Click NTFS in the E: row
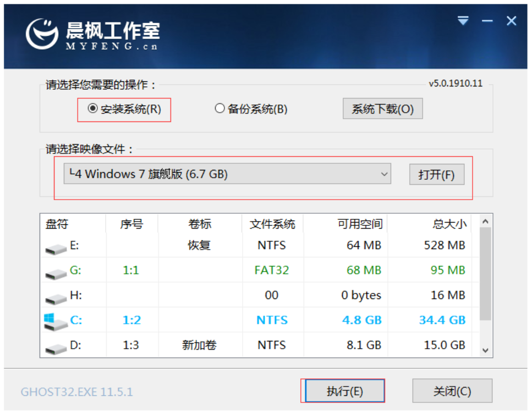The width and height of the screenshot is (532, 414). click(272, 245)
